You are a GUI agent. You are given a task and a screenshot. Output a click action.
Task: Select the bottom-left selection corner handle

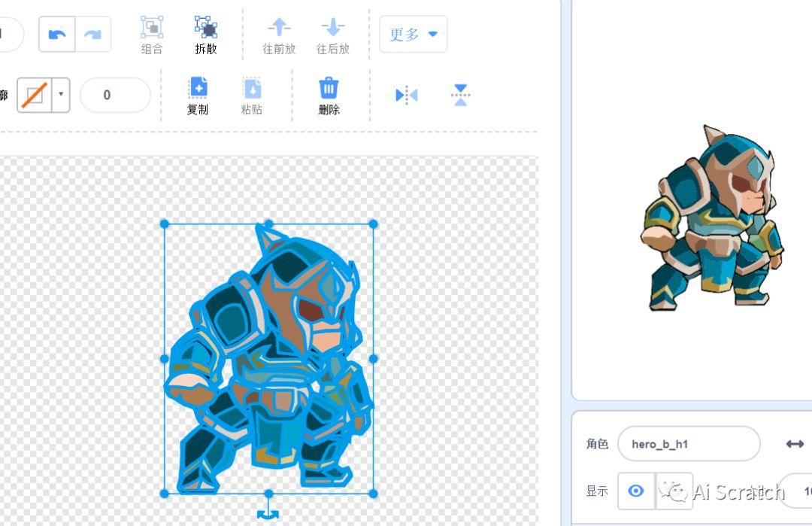click(165, 494)
